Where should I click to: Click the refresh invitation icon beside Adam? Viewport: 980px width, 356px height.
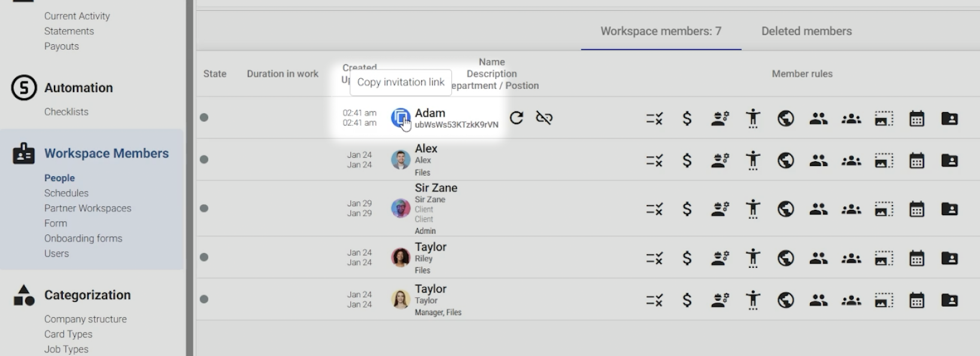pos(517,117)
